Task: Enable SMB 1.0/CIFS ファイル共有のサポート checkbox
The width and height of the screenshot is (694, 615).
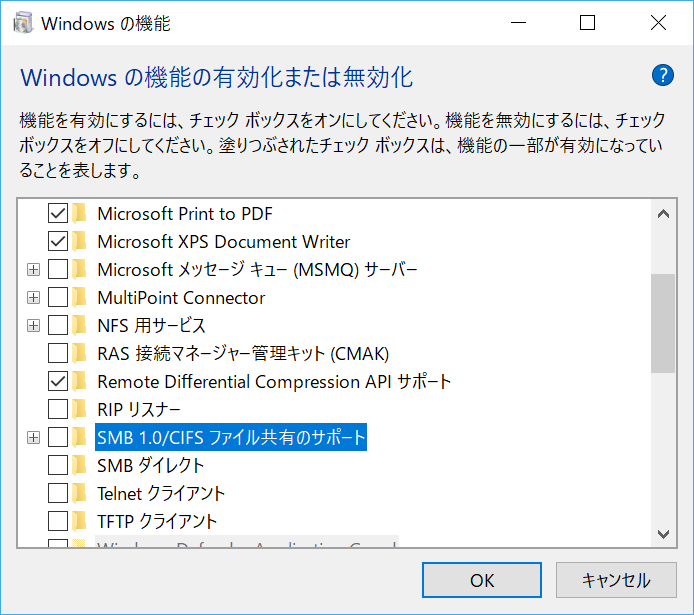Action: coord(58,438)
